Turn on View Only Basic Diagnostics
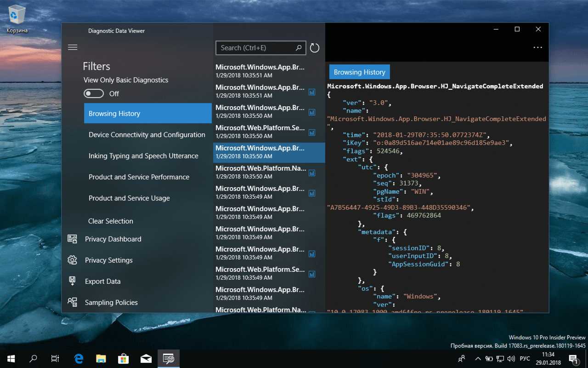 [94, 93]
